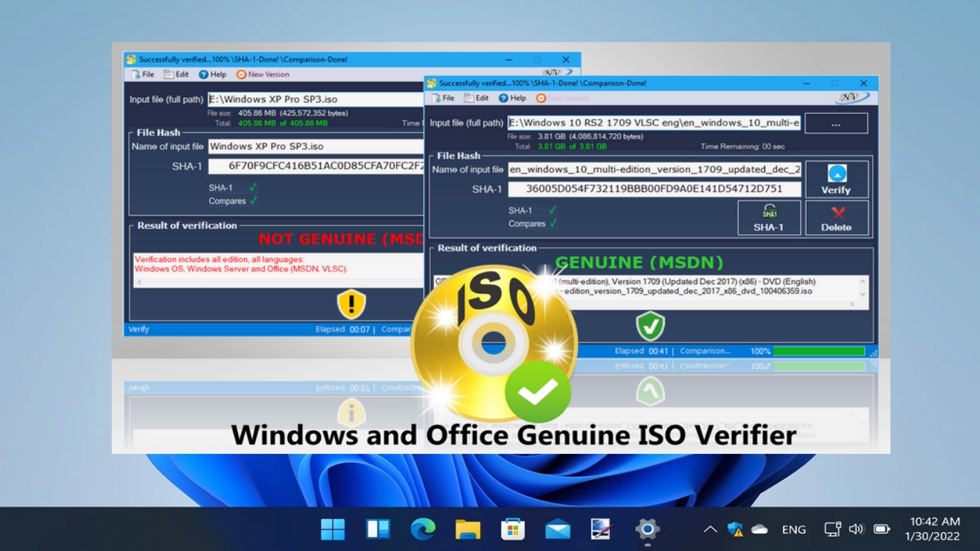980x551 pixels.
Task: Click the NV logo in the front window
Action: pos(852,97)
